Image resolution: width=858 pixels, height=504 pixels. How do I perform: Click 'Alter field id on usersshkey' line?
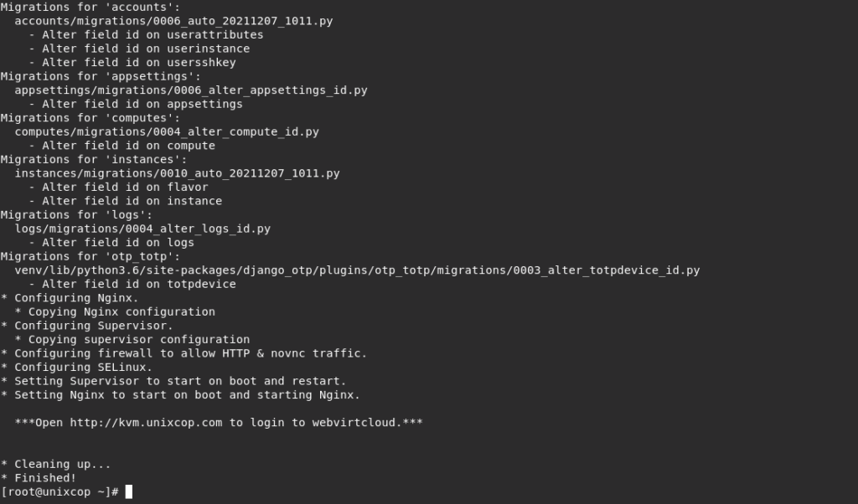click(x=132, y=62)
